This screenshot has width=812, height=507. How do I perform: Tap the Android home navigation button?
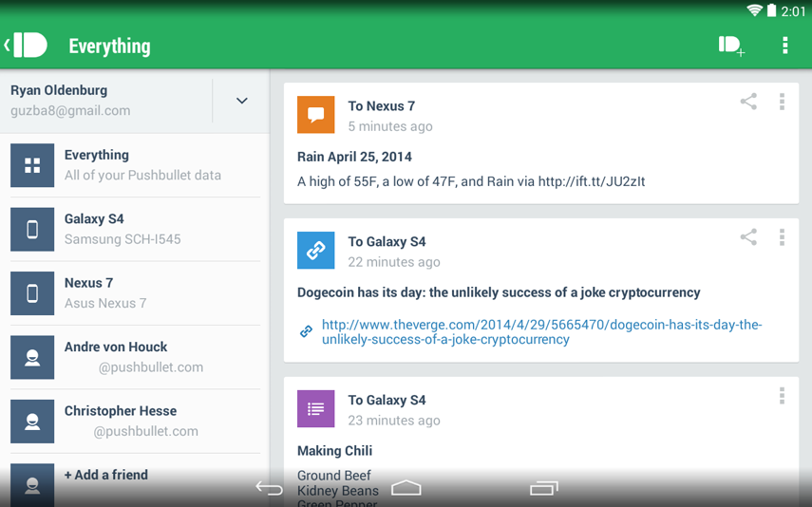[x=406, y=488]
